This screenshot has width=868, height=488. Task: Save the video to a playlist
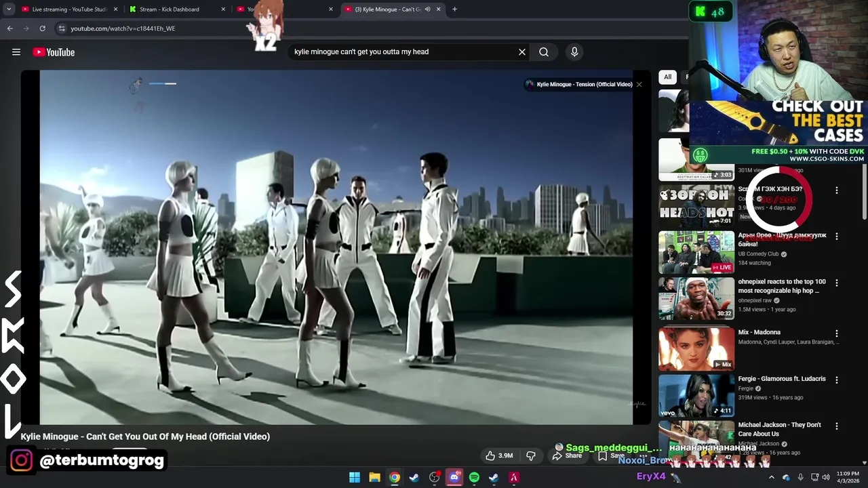click(610, 455)
